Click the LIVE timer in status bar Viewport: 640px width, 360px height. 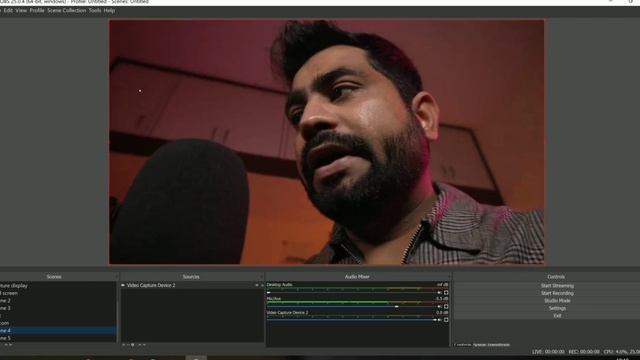[x=548, y=351]
